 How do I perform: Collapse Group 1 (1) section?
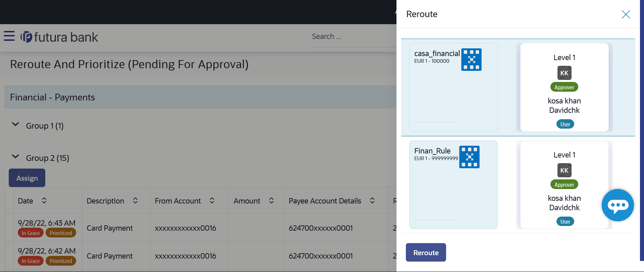tap(15, 125)
